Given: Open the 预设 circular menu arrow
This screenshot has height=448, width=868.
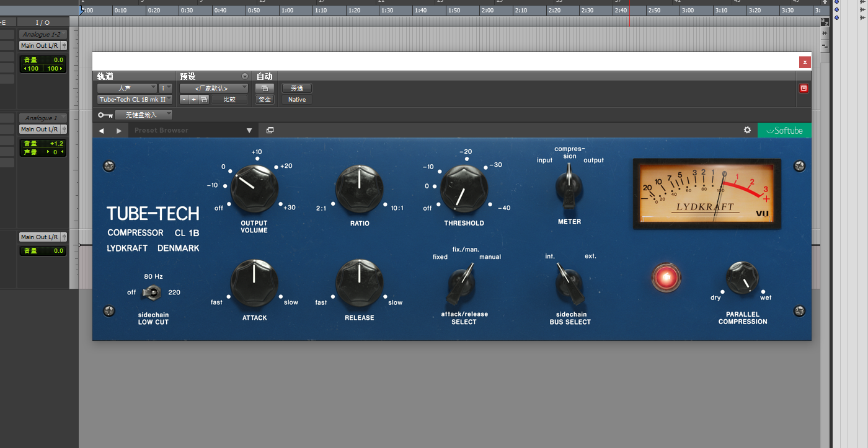Looking at the screenshot, I should [244, 76].
